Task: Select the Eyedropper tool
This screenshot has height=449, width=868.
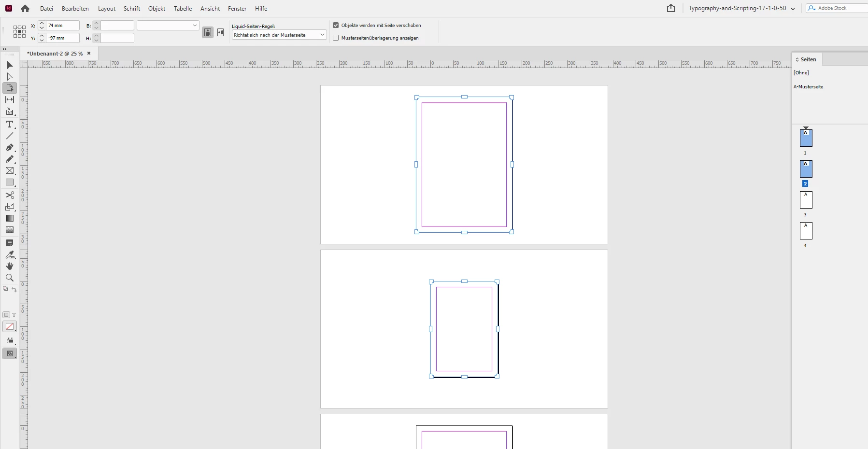Action: click(10, 254)
